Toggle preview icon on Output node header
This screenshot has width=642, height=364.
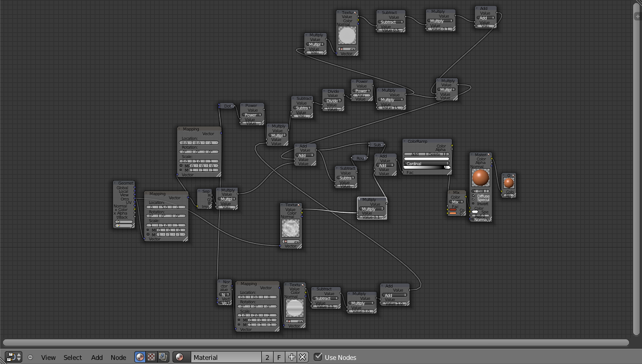tap(514, 175)
